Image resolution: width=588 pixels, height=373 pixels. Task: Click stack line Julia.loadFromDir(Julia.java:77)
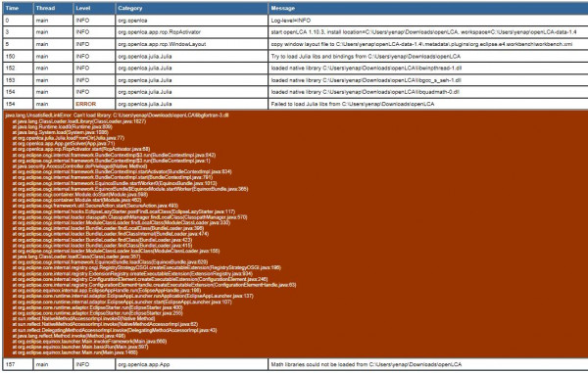click(x=69, y=138)
